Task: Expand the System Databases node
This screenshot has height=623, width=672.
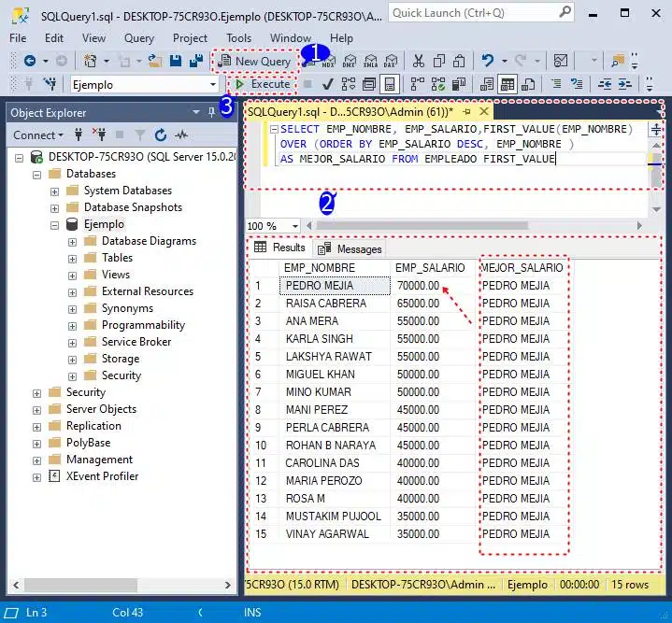Action: click(54, 191)
